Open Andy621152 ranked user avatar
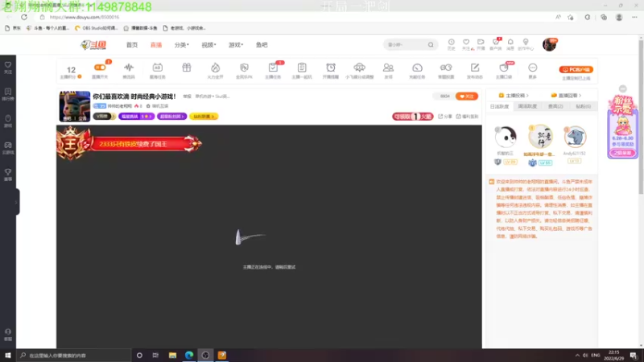This screenshot has width=644, height=362. [x=575, y=137]
